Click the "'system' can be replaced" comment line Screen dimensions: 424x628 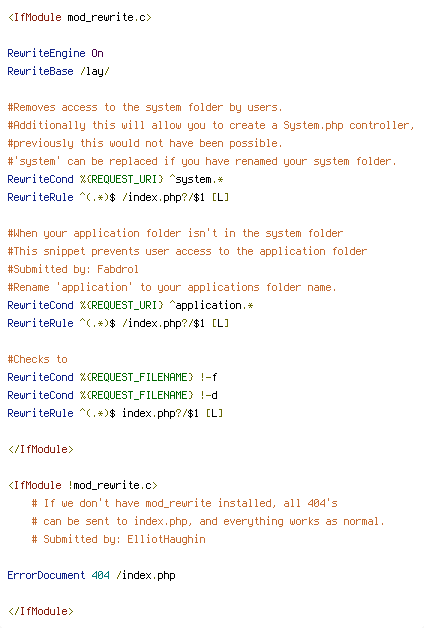click(x=202, y=161)
